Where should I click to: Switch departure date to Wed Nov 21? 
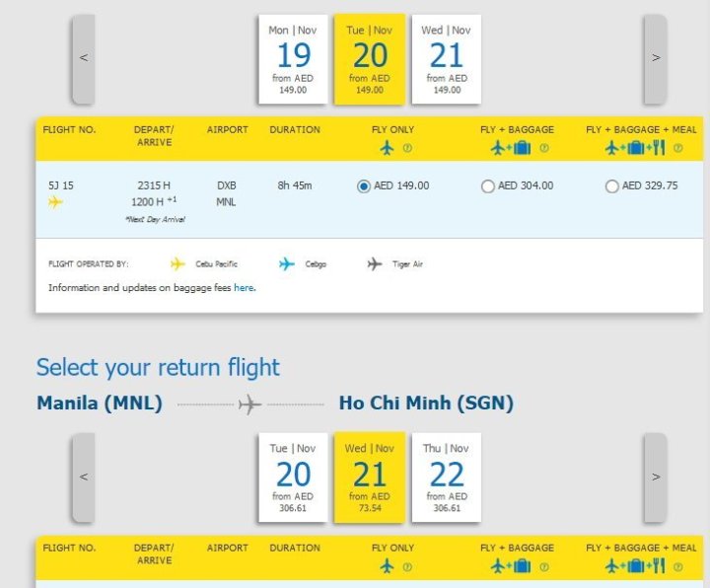pyautogui.click(x=447, y=59)
